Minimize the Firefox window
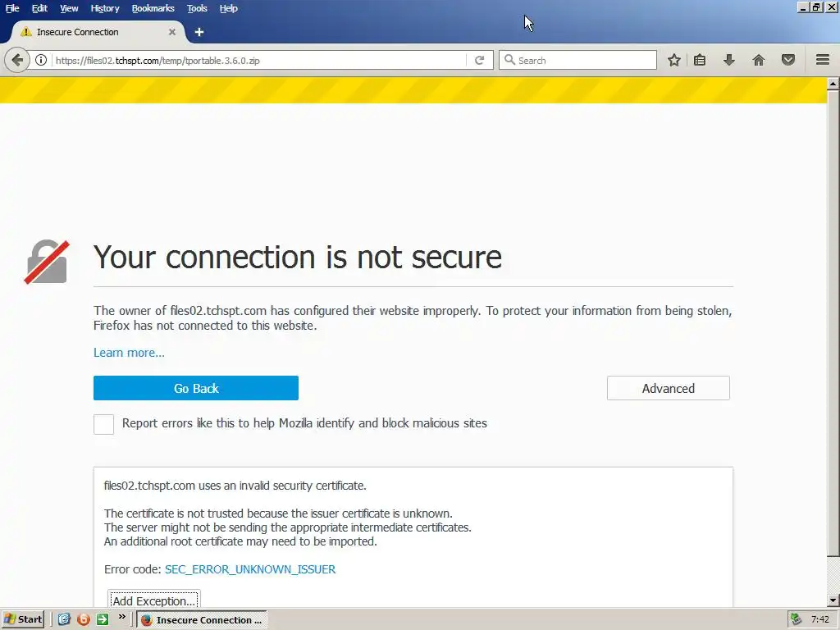Viewport: 840px width, 630px height. [802, 7]
